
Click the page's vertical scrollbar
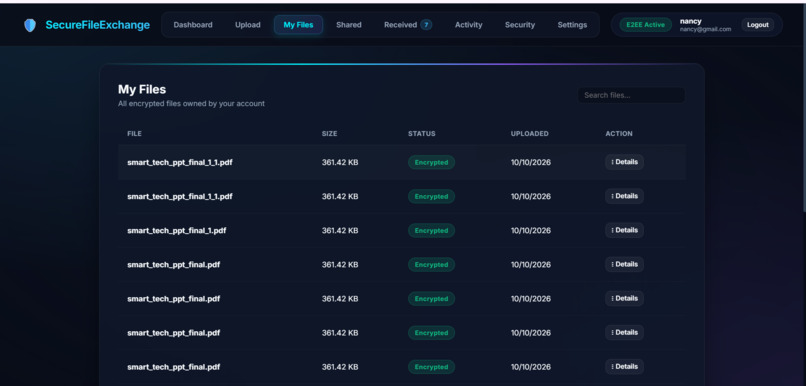[803, 108]
